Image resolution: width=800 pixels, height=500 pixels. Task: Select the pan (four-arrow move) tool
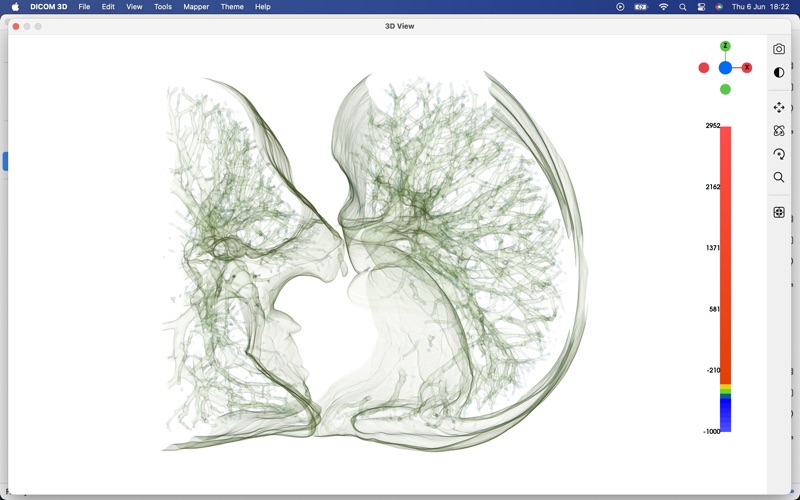pos(779,108)
